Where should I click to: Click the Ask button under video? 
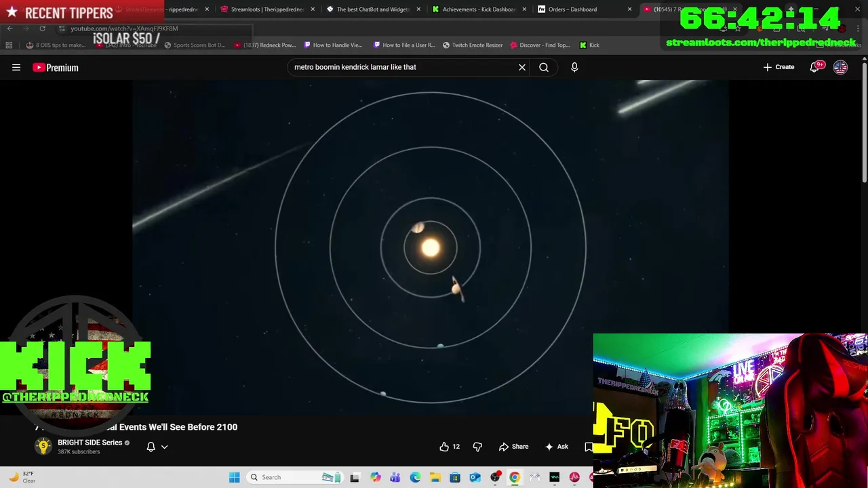557,447
